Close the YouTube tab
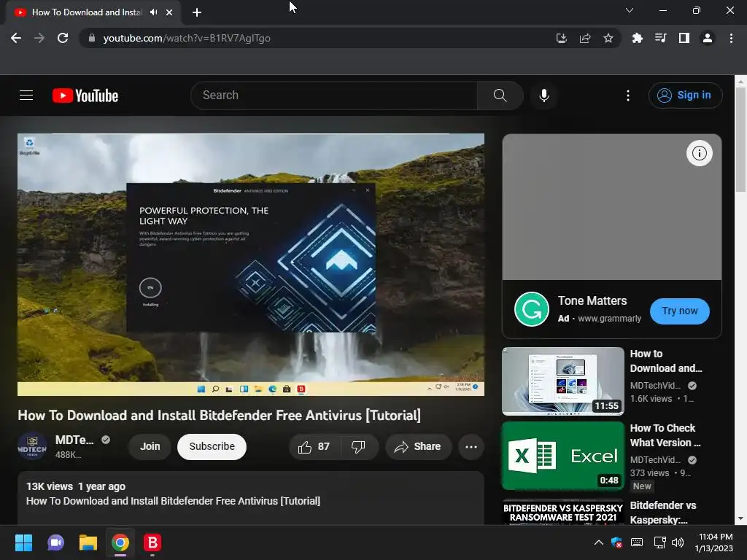Screen dimensions: 747x560 pyautogui.click(x=169, y=12)
